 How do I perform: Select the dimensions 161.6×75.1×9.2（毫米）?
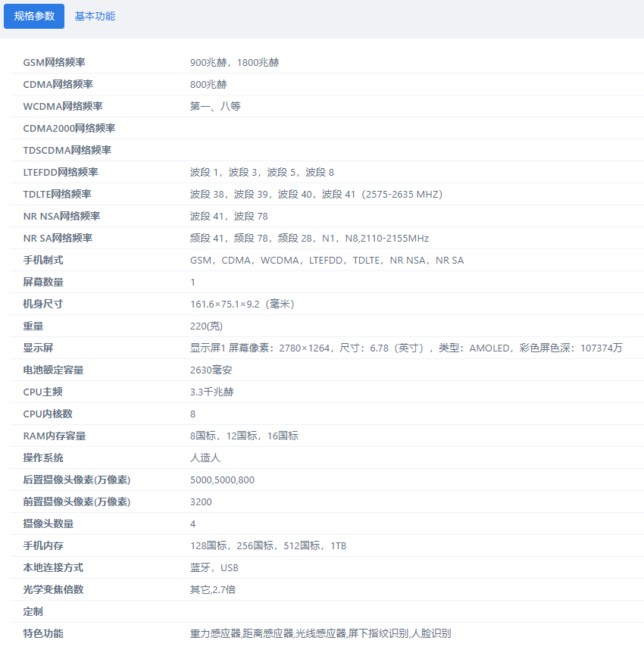tap(242, 304)
